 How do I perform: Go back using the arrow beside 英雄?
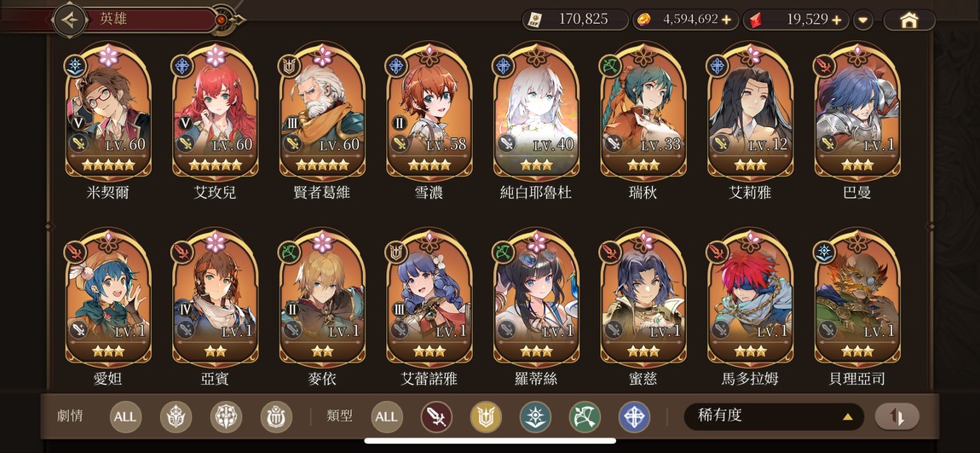point(70,20)
